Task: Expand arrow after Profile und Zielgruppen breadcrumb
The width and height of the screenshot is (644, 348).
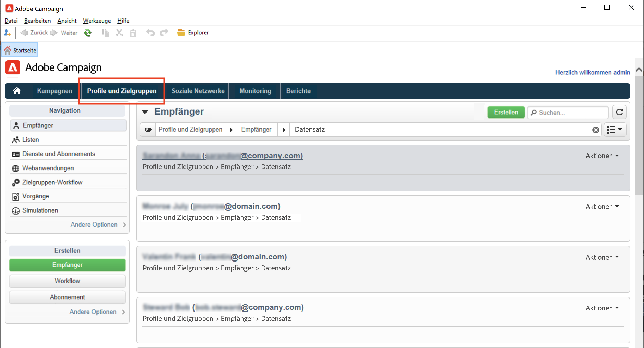Action: click(x=231, y=130)
